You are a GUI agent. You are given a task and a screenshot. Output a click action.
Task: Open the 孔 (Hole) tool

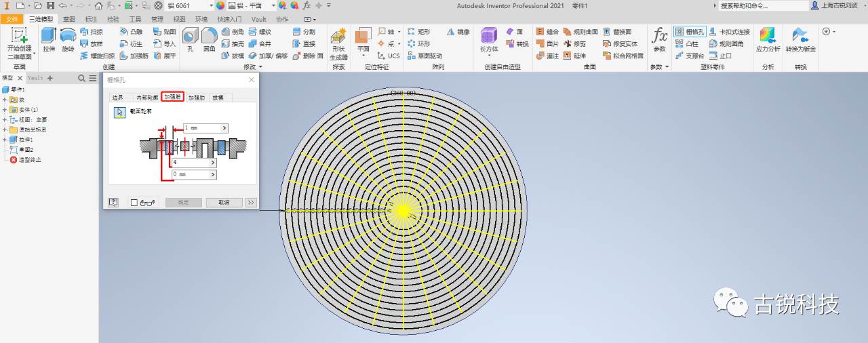point(191,40)
